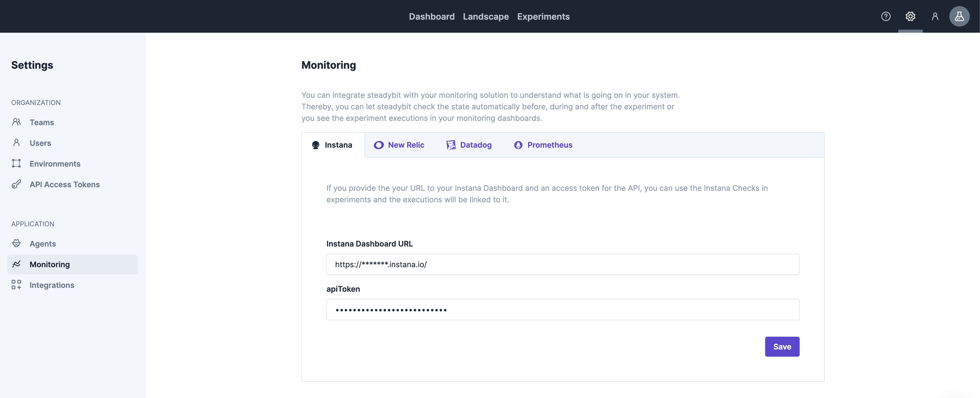980x398 pixels.
Task: Click the help question mark icon
Action: [x=886, y=16]
